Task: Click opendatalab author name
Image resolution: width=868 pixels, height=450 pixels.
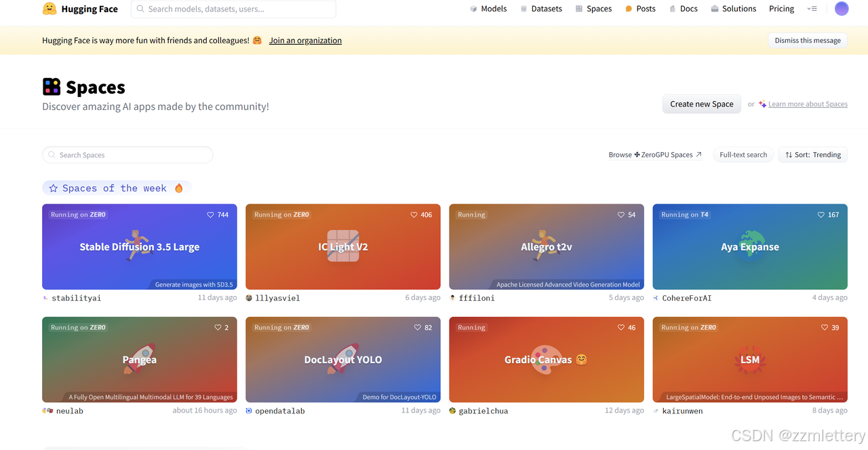Action: click(x=280, y=411)
